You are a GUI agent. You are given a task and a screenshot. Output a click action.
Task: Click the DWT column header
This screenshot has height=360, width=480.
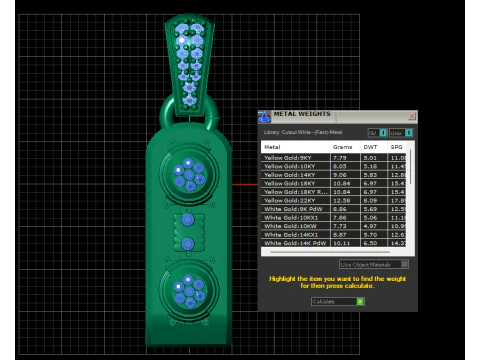click(x=374, y=147)
